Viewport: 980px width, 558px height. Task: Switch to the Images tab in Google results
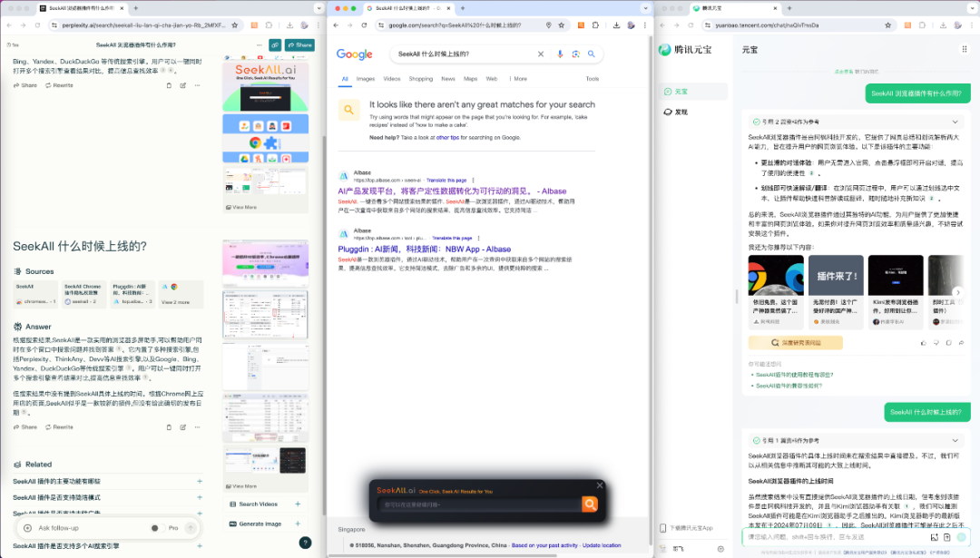click(366, 79)
